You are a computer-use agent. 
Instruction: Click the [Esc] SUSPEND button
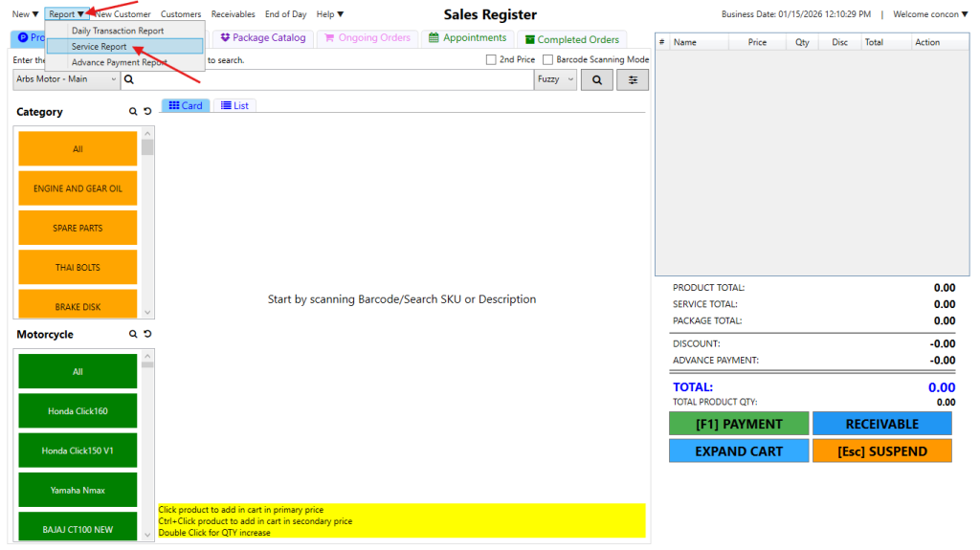881,451
